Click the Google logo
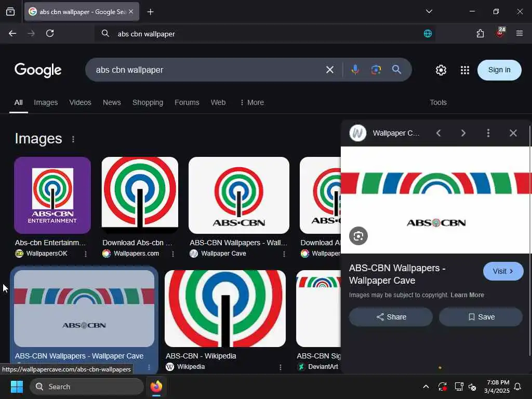 point(38,70)
